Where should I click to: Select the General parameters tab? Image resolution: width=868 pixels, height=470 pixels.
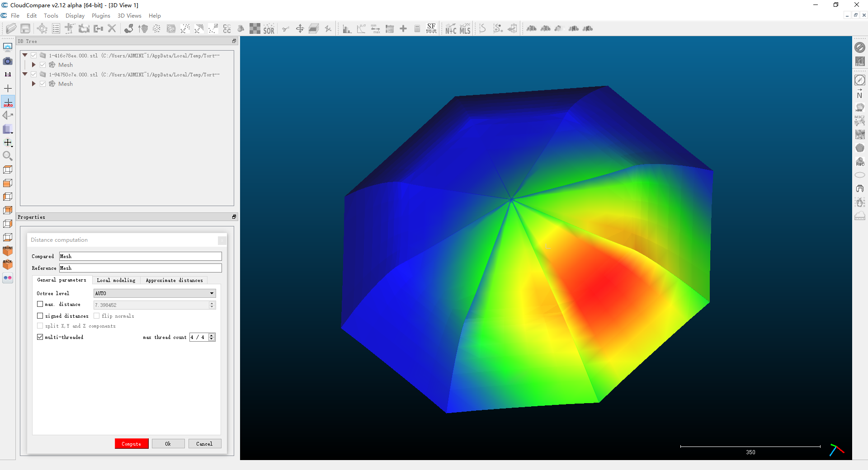[62, 280]
